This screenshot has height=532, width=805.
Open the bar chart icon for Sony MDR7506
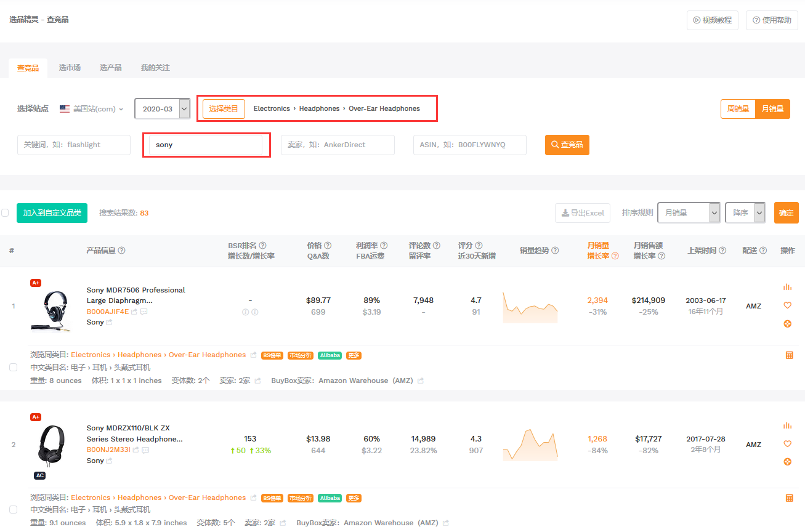(x=787, y=287)
